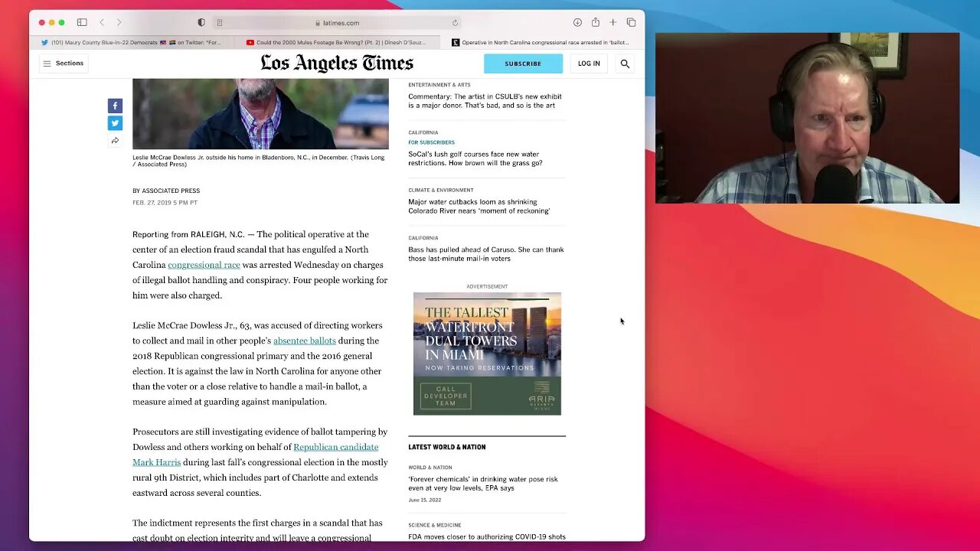
Task: Open the privacy report shield icon
Action: pos(201,23)
